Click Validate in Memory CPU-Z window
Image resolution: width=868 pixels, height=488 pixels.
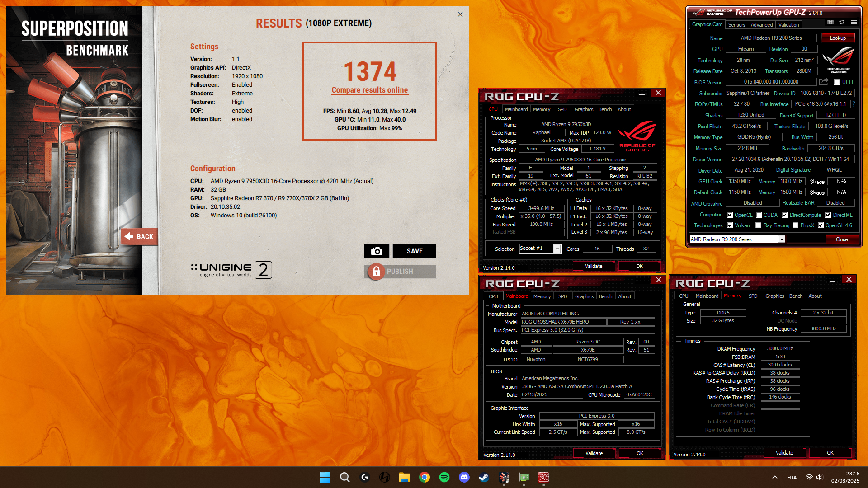pyautogui.click(x=784, y=453)
